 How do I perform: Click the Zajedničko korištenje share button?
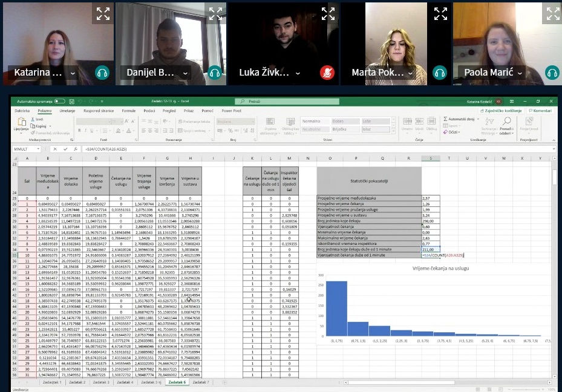502,111
